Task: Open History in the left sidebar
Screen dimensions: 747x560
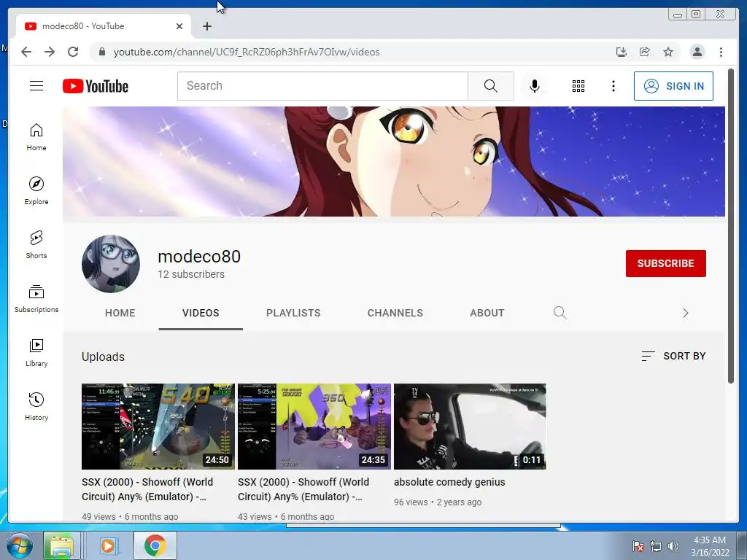Action: tap(36, 406)
